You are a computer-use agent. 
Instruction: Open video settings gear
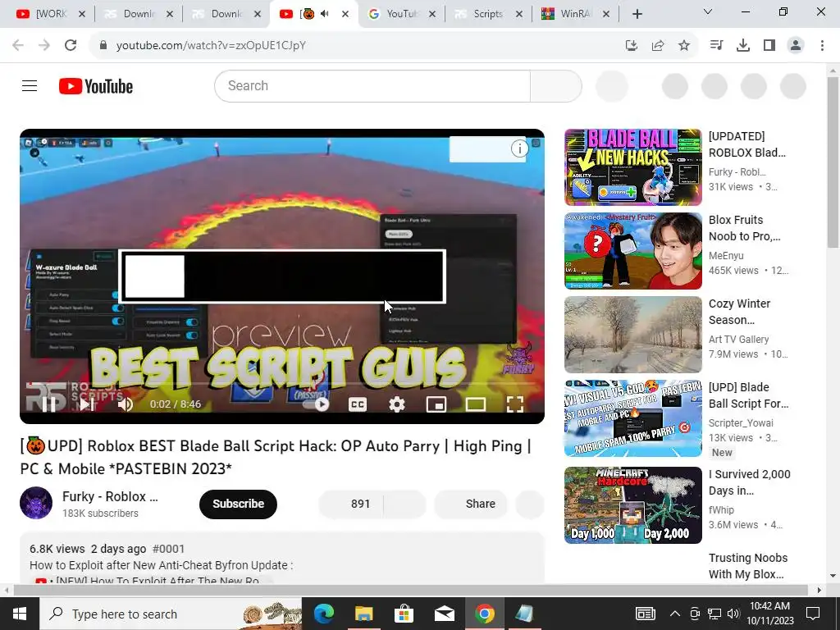pyautogui.click(x=396, y=404)
